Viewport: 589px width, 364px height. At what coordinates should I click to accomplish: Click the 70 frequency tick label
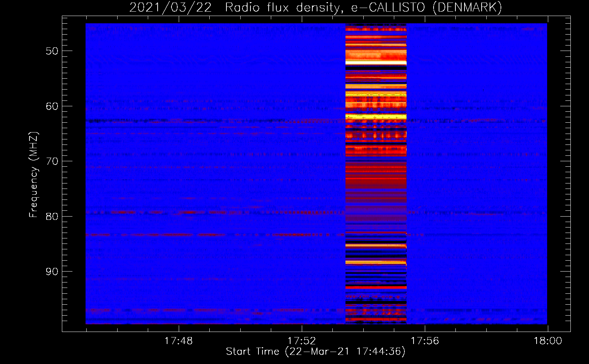[52, 161]
